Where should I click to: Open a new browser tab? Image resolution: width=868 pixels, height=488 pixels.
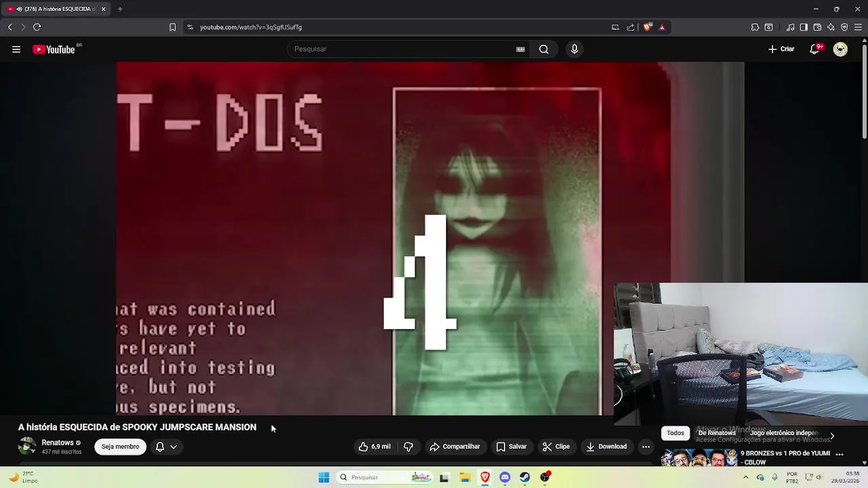point(120,9)
